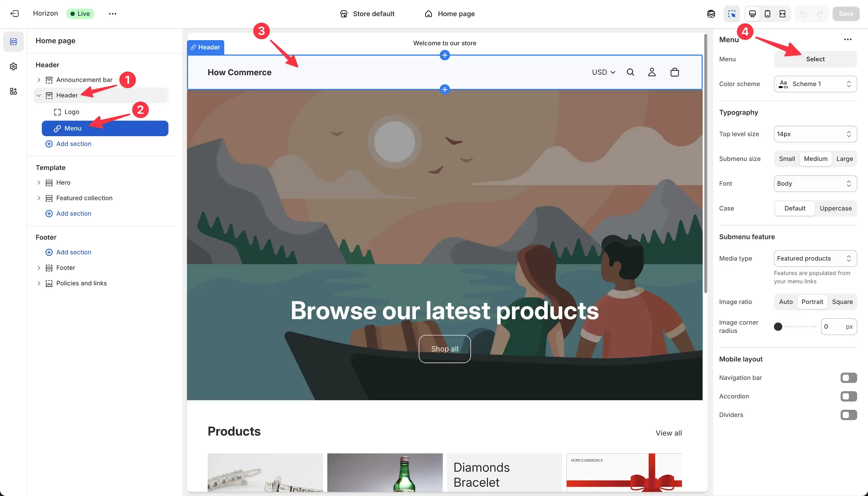The width and height of the screenshot is (868, 496).
Task: Open the Color scheme dropdown
Action: pos(815,84)
